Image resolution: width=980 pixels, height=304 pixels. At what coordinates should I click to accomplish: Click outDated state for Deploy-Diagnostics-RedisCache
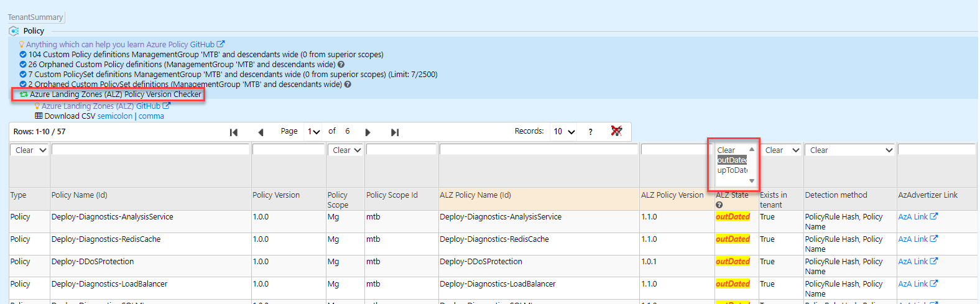click(x=733, y=239)
